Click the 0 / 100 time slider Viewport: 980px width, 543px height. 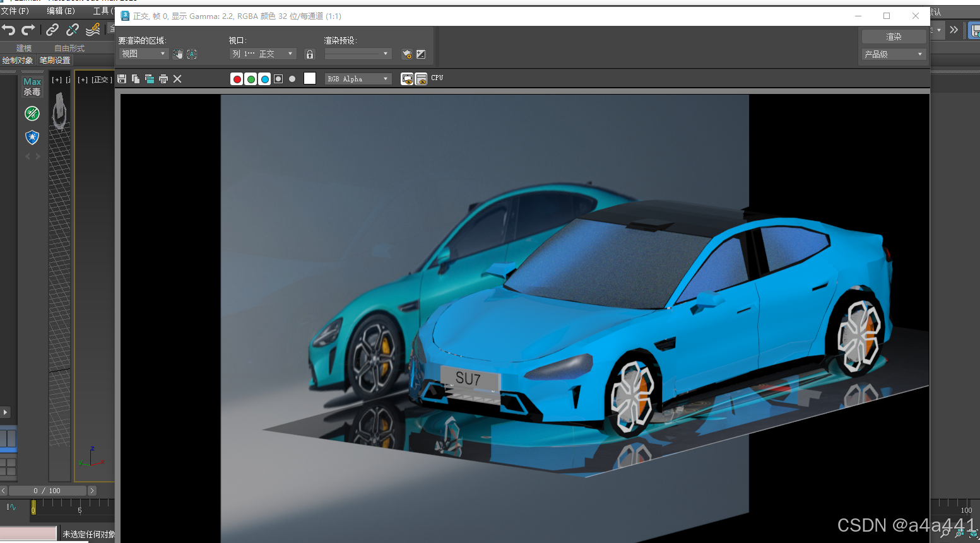[x=47, y=491]
